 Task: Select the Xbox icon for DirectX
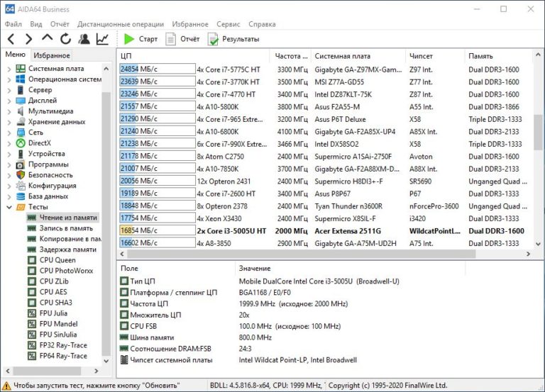[x=21, y=143]
